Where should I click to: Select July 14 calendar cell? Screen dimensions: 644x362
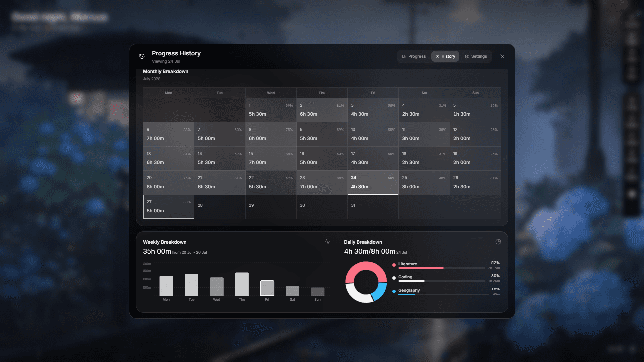click(x=220, y=158)
